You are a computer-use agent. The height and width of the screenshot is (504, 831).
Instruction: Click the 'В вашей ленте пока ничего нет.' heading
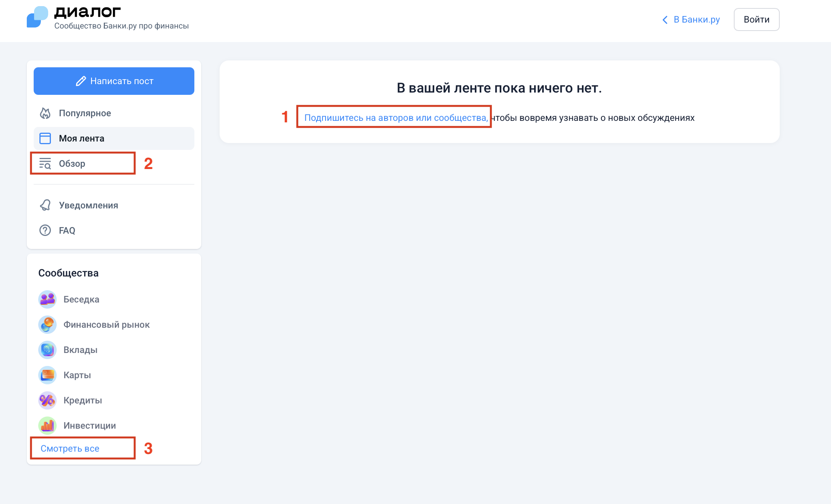tap(499, 88)
